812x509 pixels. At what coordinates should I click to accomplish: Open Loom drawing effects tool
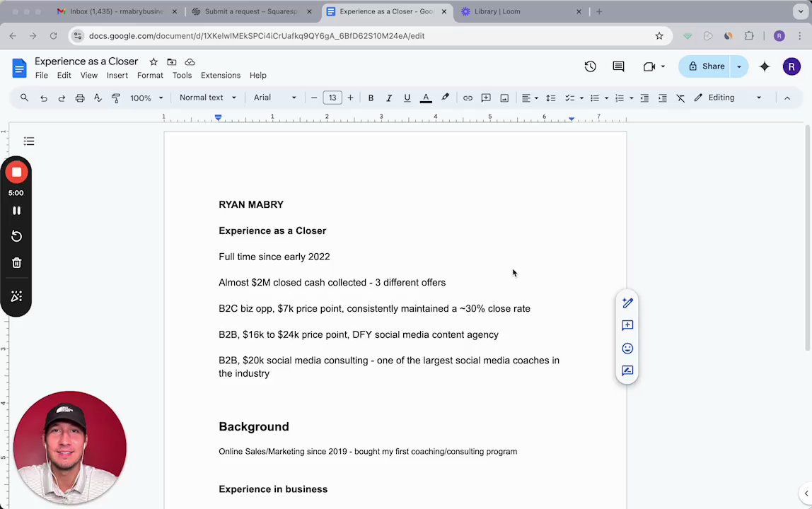16,296
